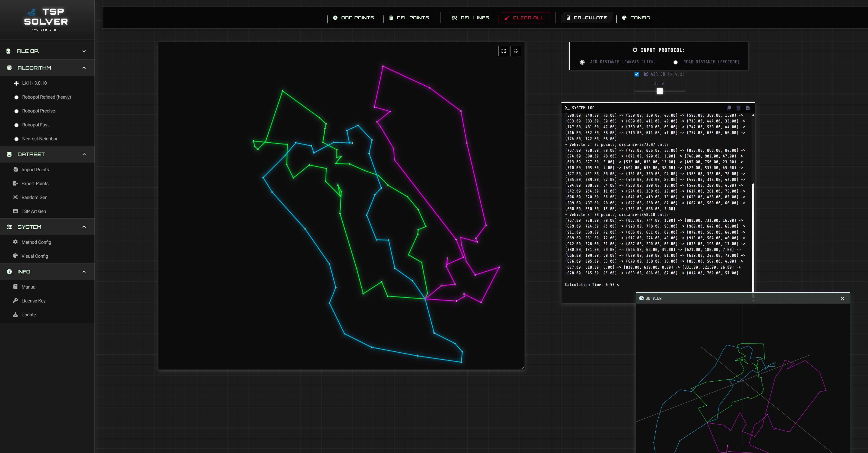Collapse the DATASET section chevron
Image resolution: width=868 pixels, height=453 pixels.
point(84,154)
